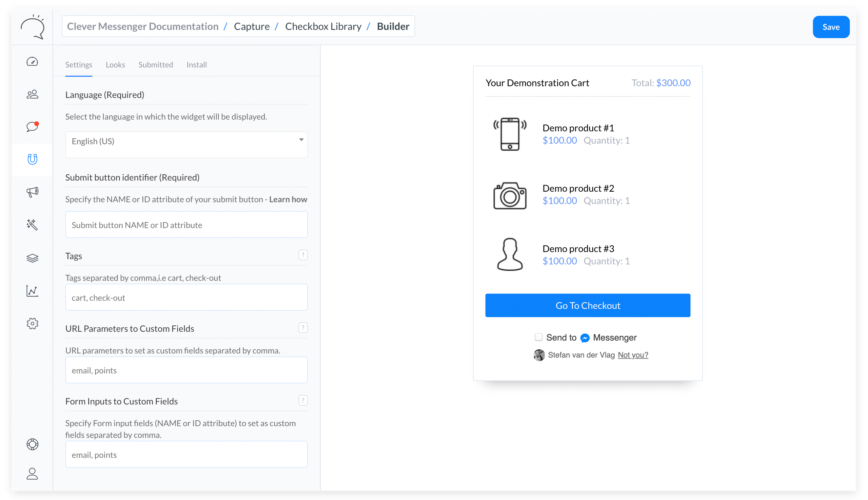Open the analytics line chart icon
Viewport: 868px width, 500px height.
point(32,290)
